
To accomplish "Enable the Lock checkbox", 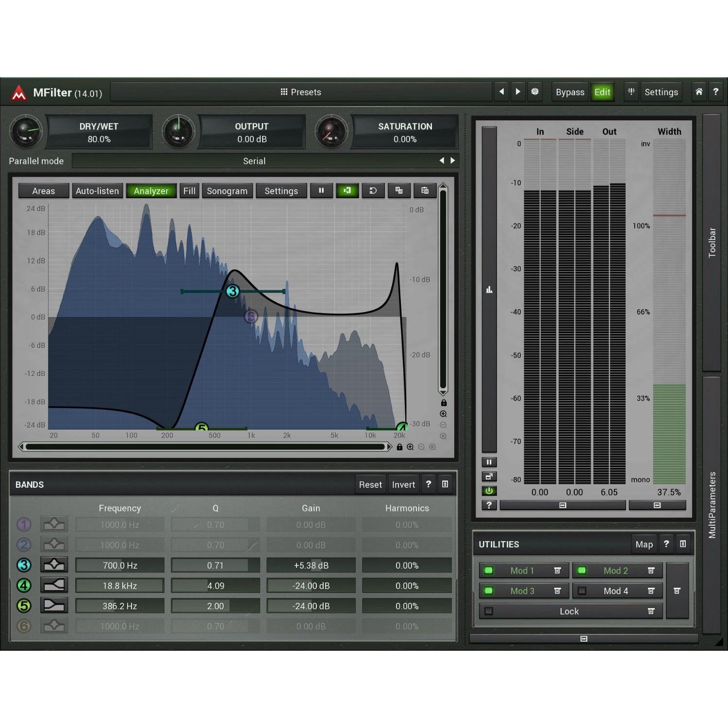I will click(x=489, y=611).
